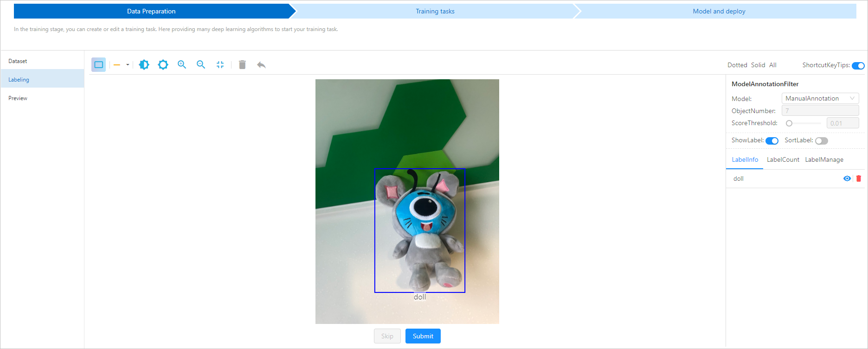Open the LabelManage tab

click(824, 159)
